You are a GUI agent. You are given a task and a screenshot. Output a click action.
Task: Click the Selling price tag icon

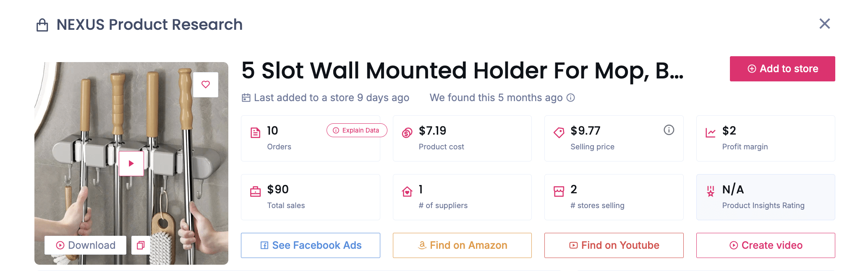[x=559, y=133]
